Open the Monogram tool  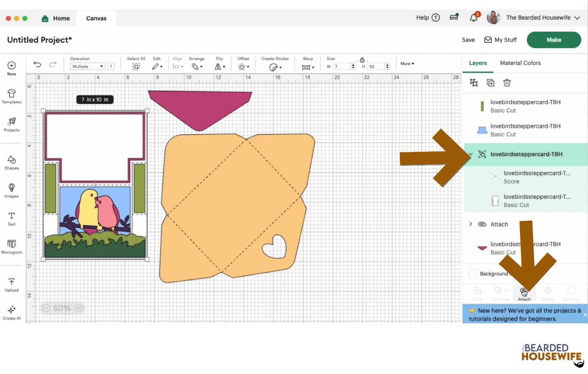11,246
